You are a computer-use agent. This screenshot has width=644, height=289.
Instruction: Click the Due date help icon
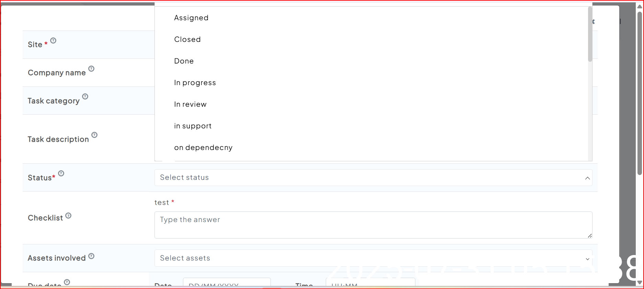(x=67, y=282)
